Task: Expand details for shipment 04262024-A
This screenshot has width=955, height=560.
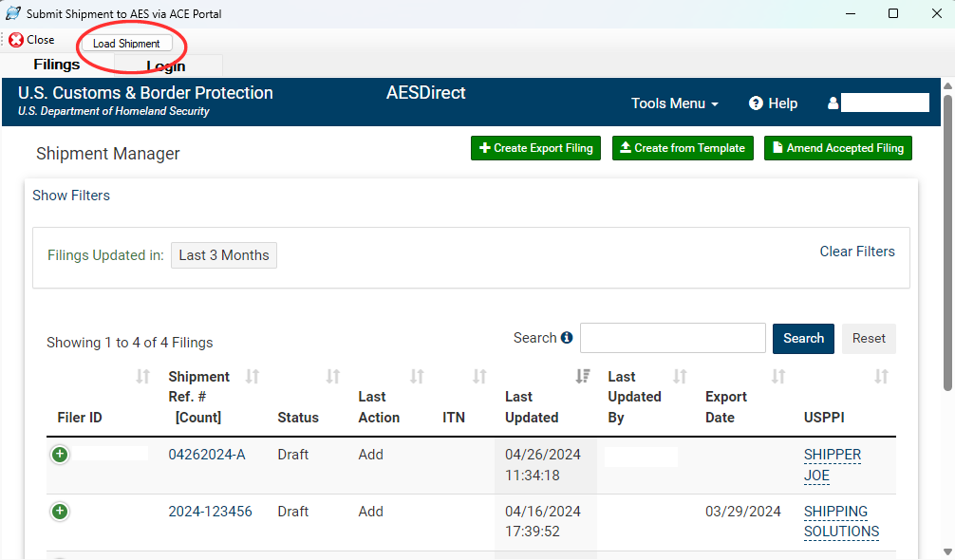Action: coord(60,455)
